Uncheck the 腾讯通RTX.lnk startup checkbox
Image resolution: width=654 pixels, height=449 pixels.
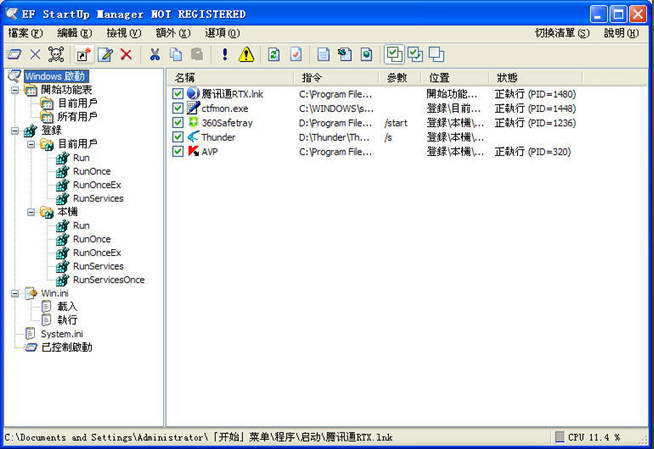click(x=178, y=93)
